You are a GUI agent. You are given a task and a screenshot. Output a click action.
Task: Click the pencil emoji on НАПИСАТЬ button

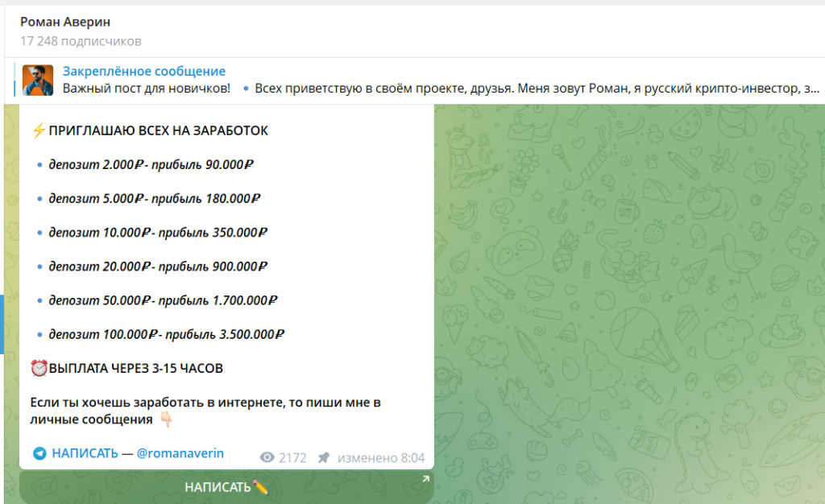point(260,487)
